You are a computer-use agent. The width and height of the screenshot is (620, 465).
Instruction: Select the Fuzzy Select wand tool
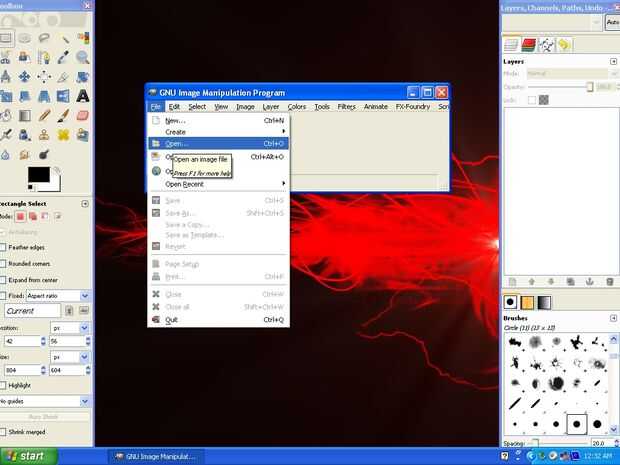coord(63,38)
